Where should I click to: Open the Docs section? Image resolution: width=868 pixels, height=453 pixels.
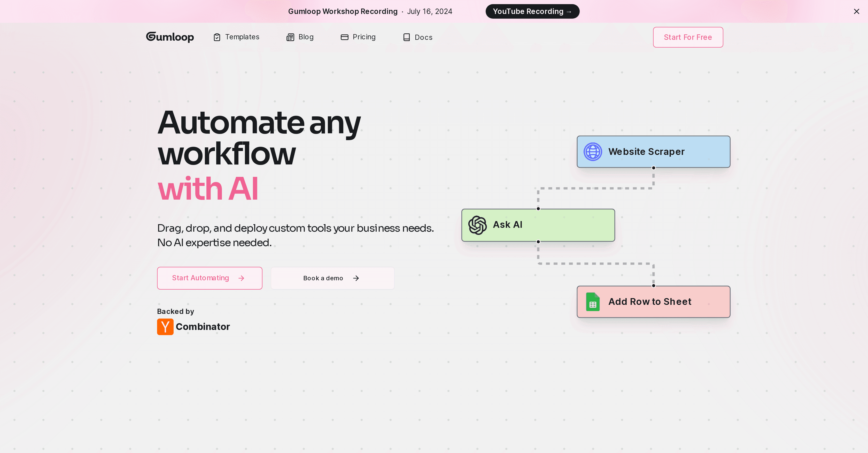click(423, 37)
